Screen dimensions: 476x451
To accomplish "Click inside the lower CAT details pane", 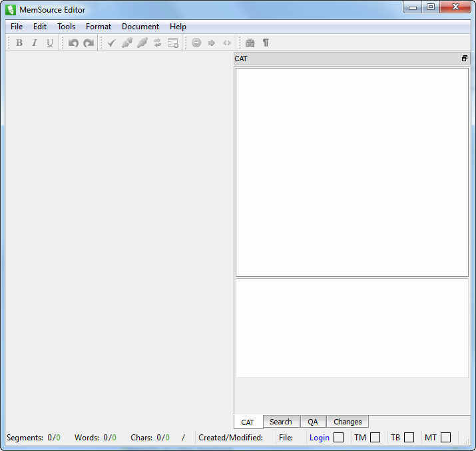I will (352, 328).
